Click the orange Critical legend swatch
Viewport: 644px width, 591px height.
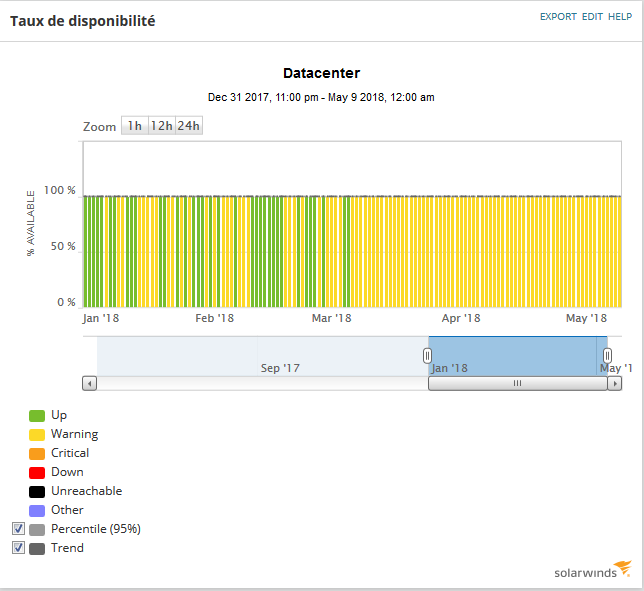click(x=37, y=453)
